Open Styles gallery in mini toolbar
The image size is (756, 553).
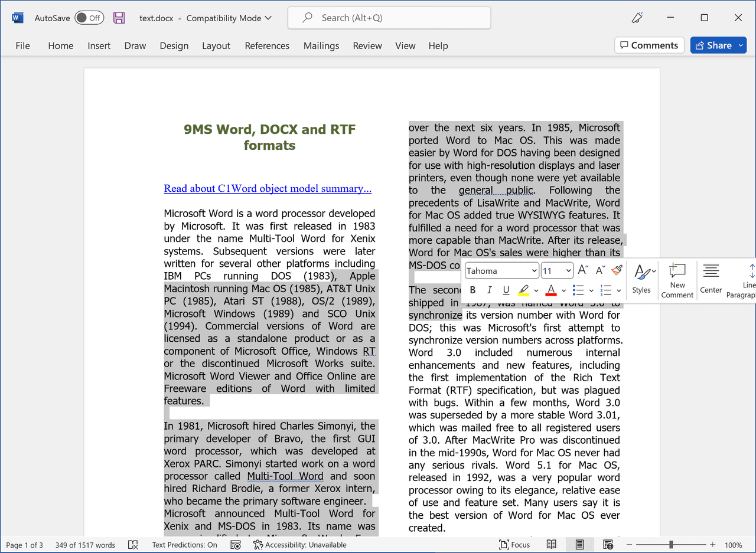coord(641,279)
